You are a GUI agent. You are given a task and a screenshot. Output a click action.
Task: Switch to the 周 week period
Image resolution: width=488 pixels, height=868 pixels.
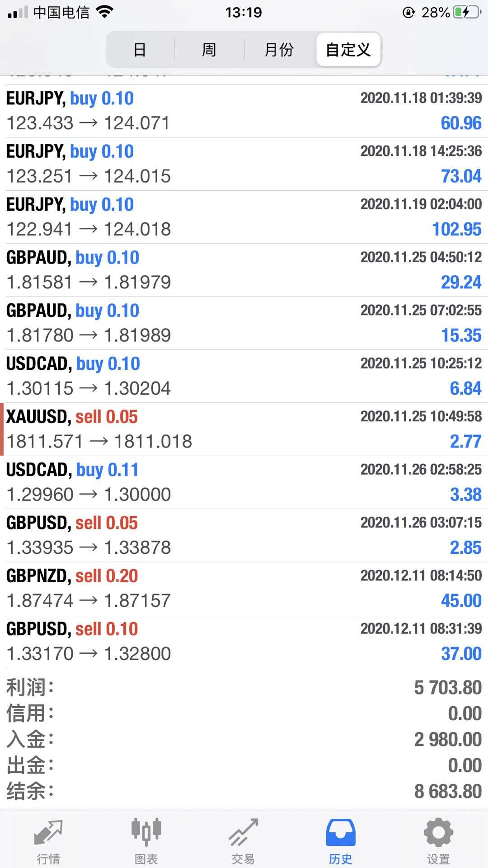click(x=209, y=49)
